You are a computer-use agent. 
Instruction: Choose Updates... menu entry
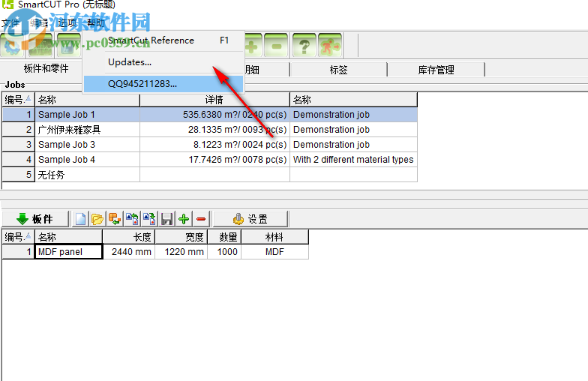tap(163, 62)
